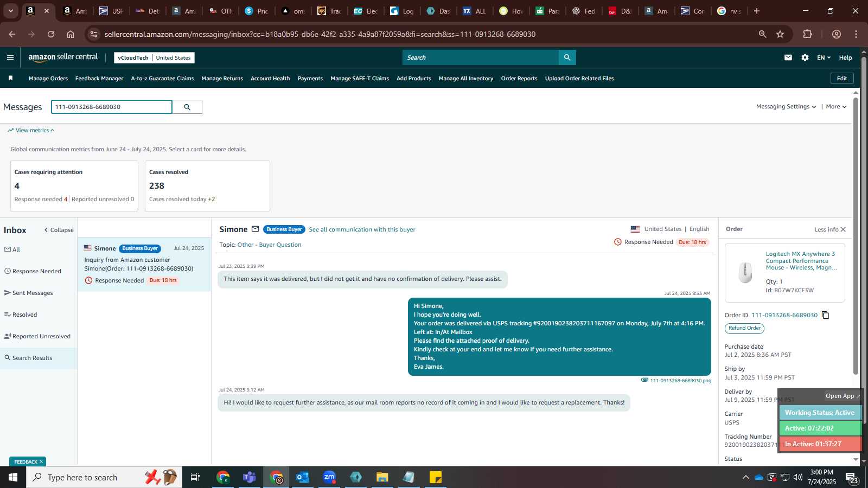The image size is (868, 488).
Task: Click the Help link
Action: click(845, 57)
